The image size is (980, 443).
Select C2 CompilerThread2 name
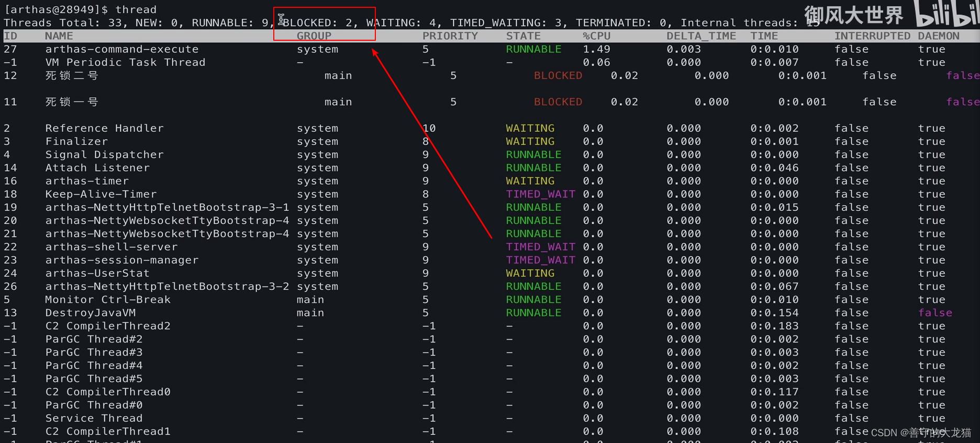click(x=108, y=326)
